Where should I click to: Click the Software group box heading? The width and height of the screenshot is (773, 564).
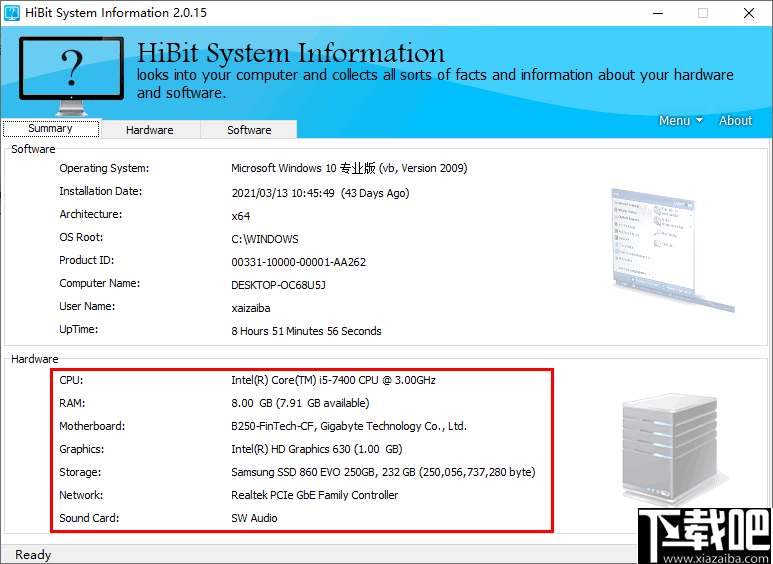point(33,149)
